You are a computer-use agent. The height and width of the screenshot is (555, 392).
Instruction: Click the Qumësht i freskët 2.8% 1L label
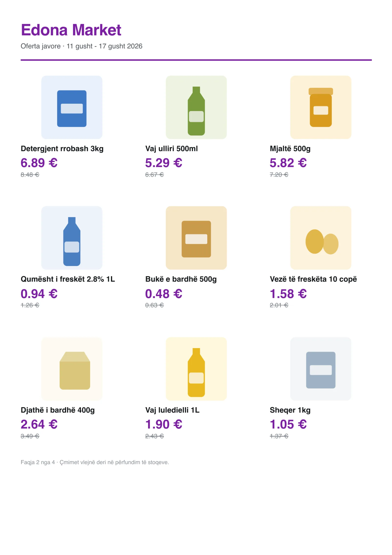tap(68, 279)
